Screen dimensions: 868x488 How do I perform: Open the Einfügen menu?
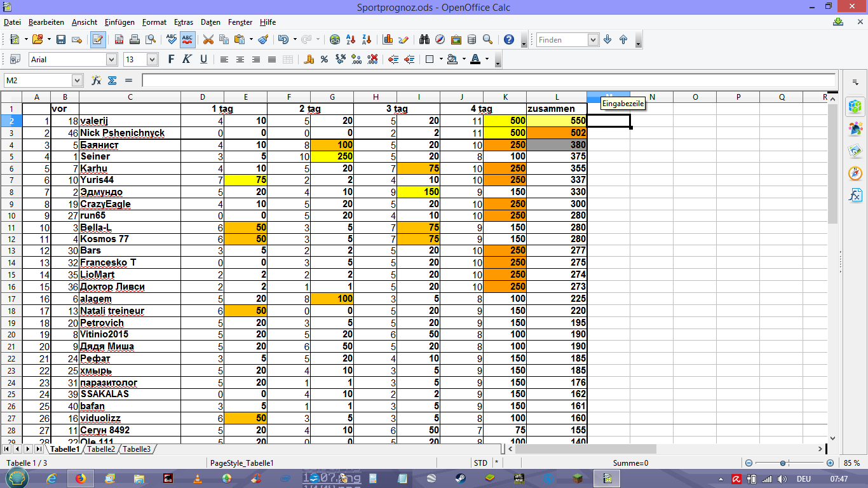pos(119,22)
